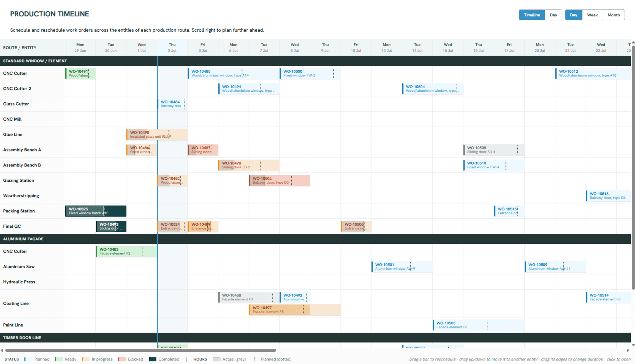
Task: Click work order WO-10504 bar
Action: [433, 89]
